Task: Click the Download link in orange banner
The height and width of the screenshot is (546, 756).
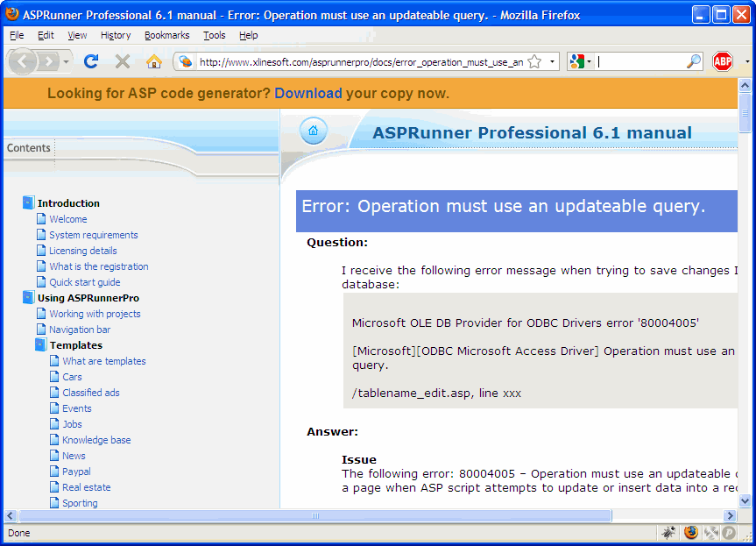Action: coord(308,93)
